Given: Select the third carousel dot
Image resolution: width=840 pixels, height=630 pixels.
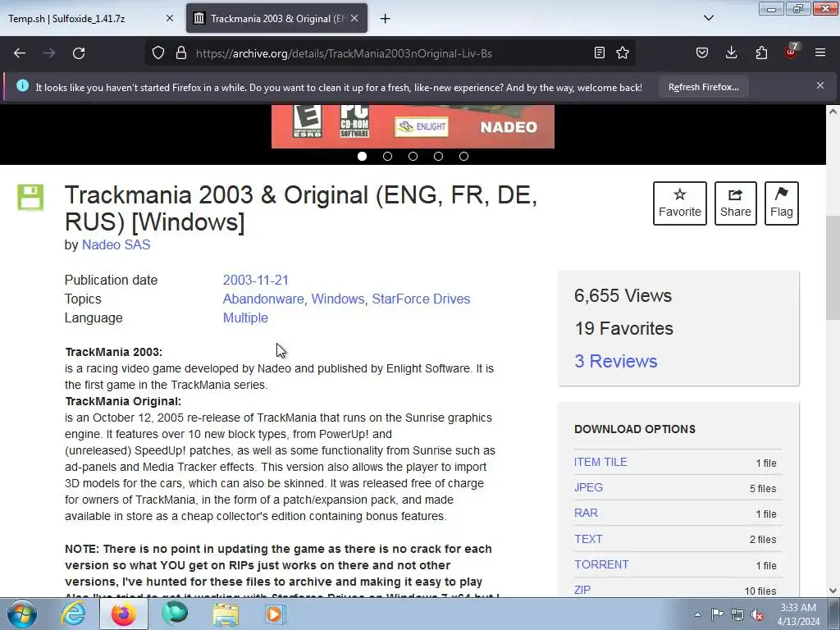Looking at the screenshot, I should [x=413, y=157].
